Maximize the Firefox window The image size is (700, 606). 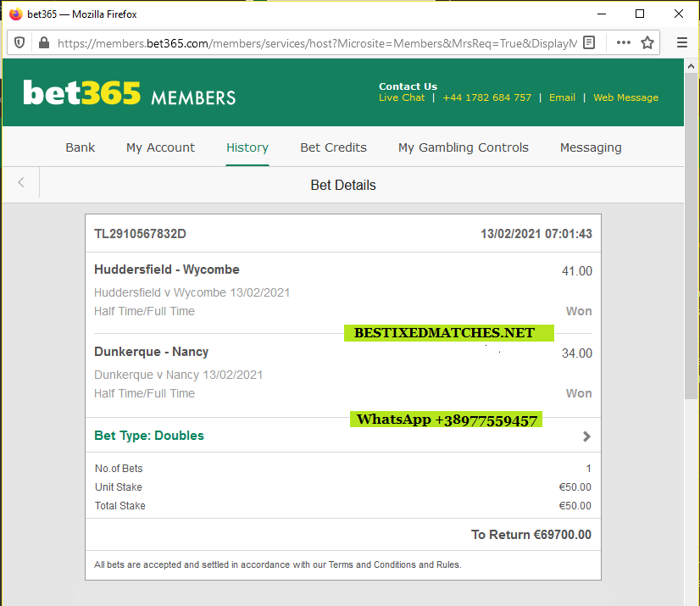pyautogui.click(x=640, y=14)
